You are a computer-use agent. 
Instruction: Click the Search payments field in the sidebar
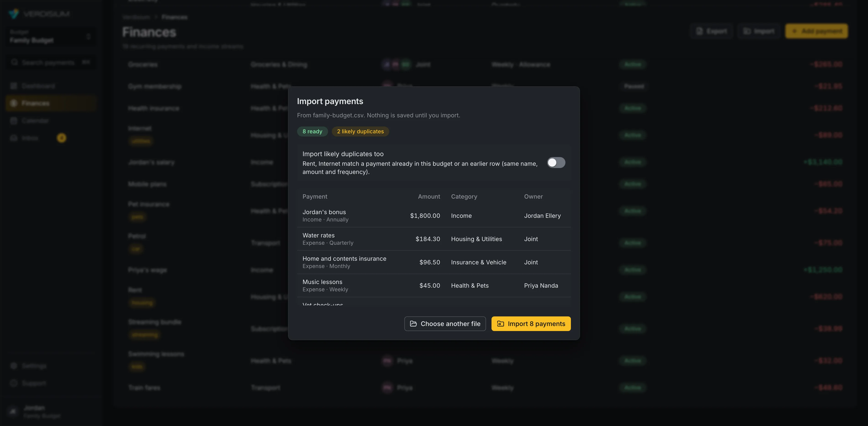coord(51,62)
